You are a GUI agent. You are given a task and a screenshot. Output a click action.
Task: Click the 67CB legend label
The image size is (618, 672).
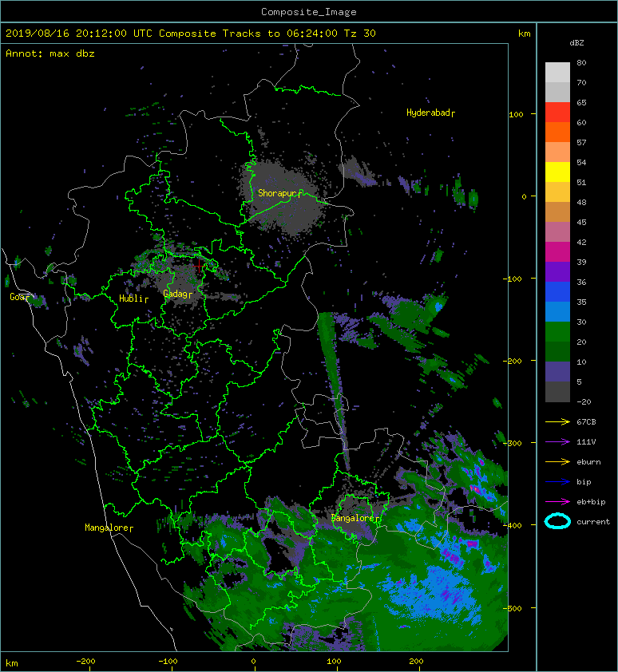tap(586, 422)
